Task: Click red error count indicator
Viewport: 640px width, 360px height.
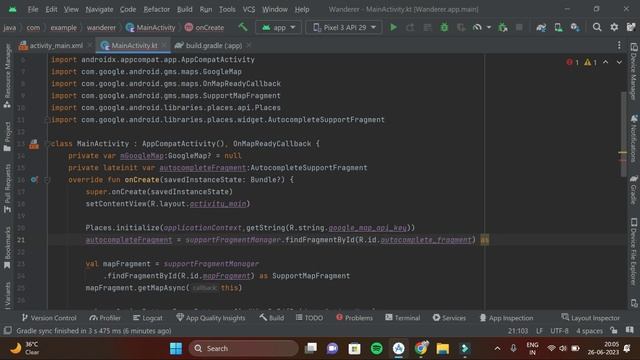Action: pyautogui.click(x=572, y=62)
